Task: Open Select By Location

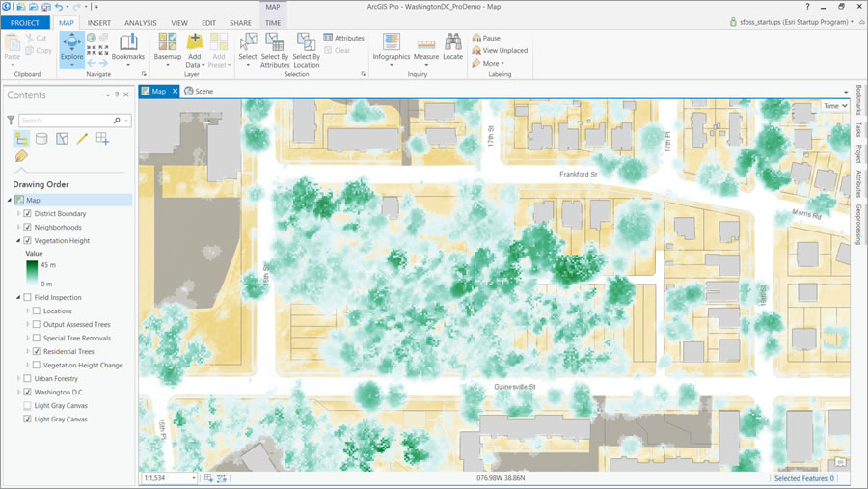Action: (306, 50)
